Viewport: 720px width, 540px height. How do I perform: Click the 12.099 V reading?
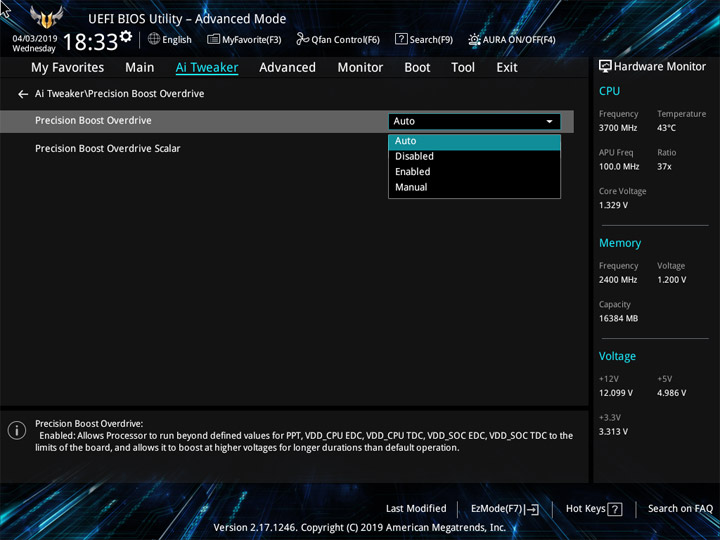(616, 393)
